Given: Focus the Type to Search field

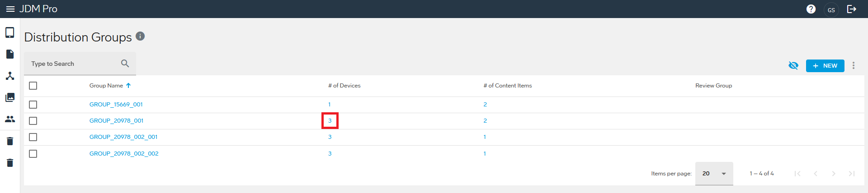Looking at the screenshot, I should tap(80, 64).
